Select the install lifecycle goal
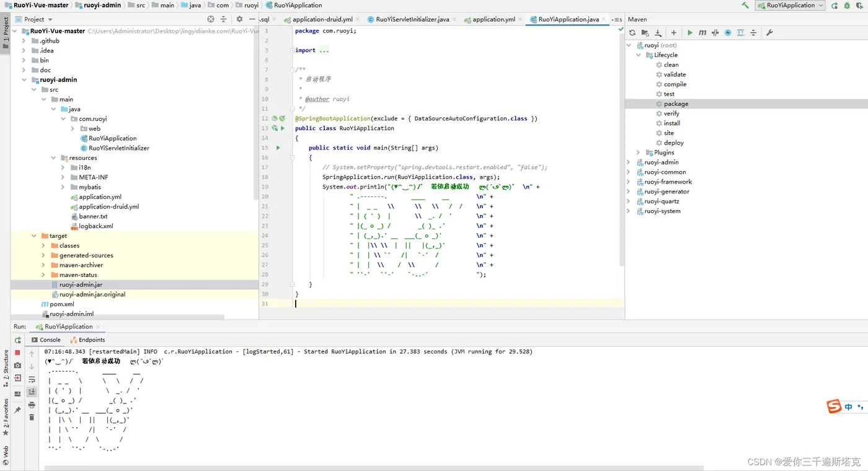The height and width of the screenshot is (471, 868). tap(671, 123)
